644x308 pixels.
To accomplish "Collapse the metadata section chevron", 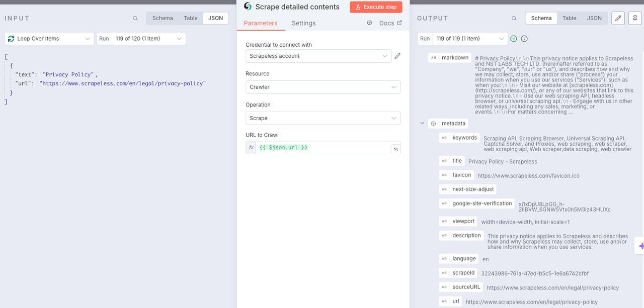I will [x=422, y=123].
